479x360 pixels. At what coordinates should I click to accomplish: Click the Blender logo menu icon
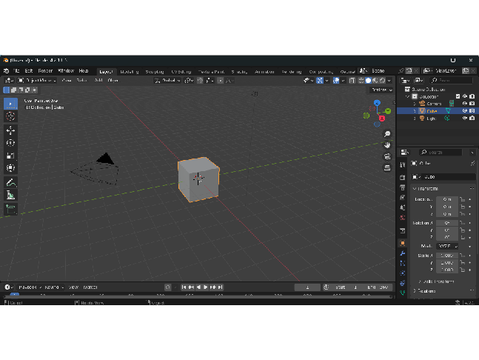point(6,71)
